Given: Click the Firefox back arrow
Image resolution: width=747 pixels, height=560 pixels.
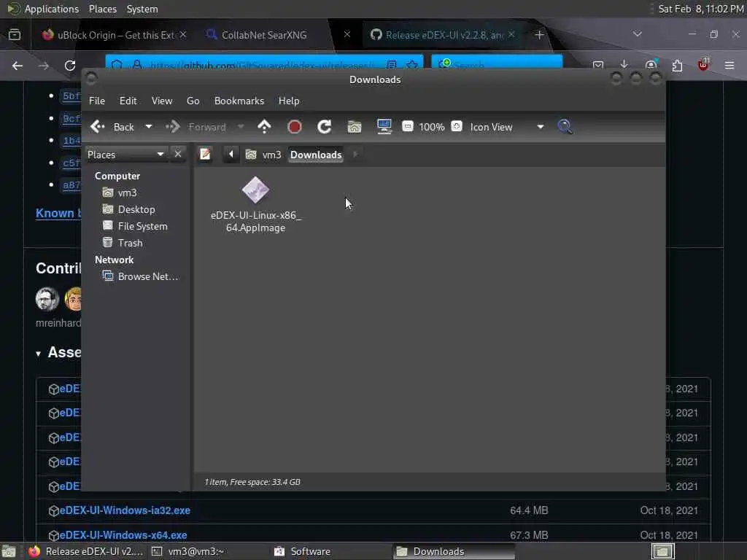Looking at the screenshot, I should 18,66.
